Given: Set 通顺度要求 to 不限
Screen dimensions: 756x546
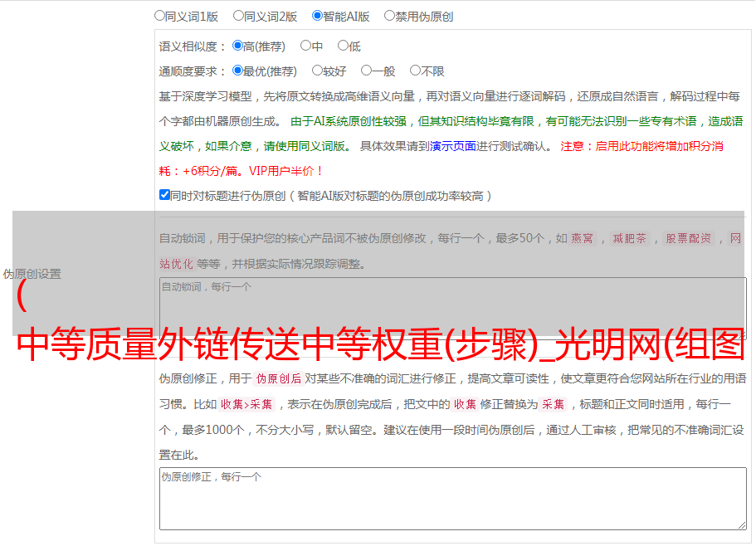Looking at the screenshot, I should tap(415, 71).
